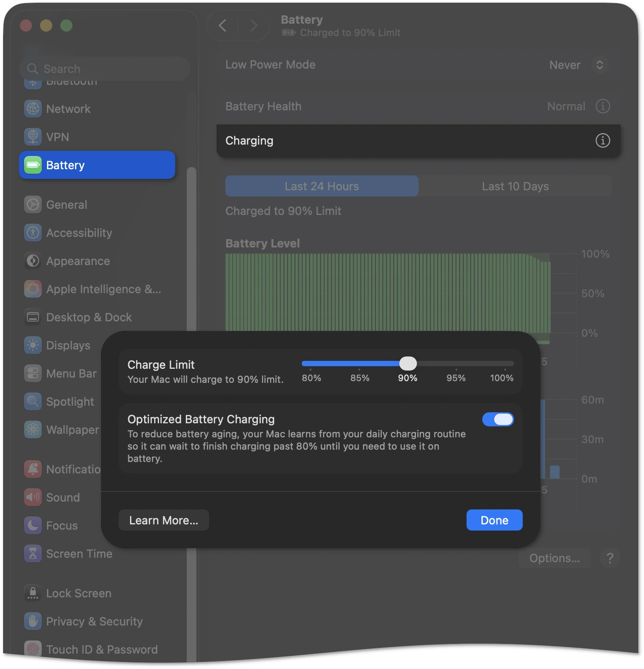Click the Screen Time hourglass icon
The width and height of the screenshot is (644, 669).
pos(33,553)
